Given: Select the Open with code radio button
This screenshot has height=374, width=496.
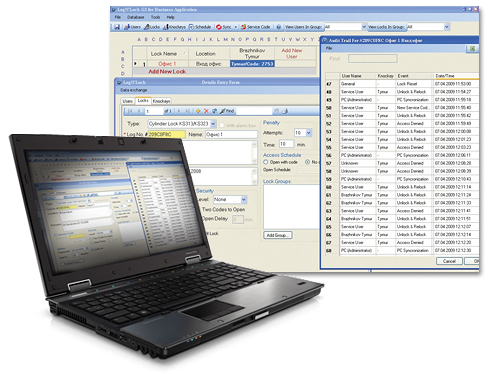Looking at the screenshot, I should 266,162.
